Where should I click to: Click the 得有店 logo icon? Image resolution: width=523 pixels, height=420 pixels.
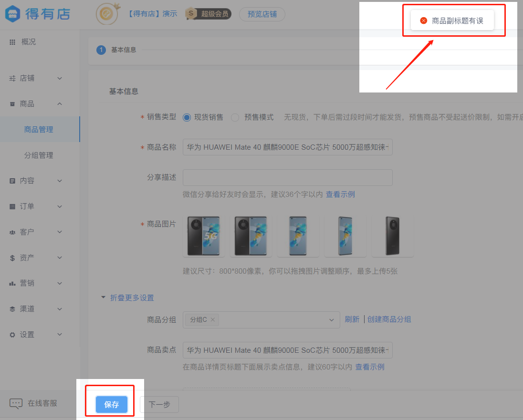tap(13, 14)
